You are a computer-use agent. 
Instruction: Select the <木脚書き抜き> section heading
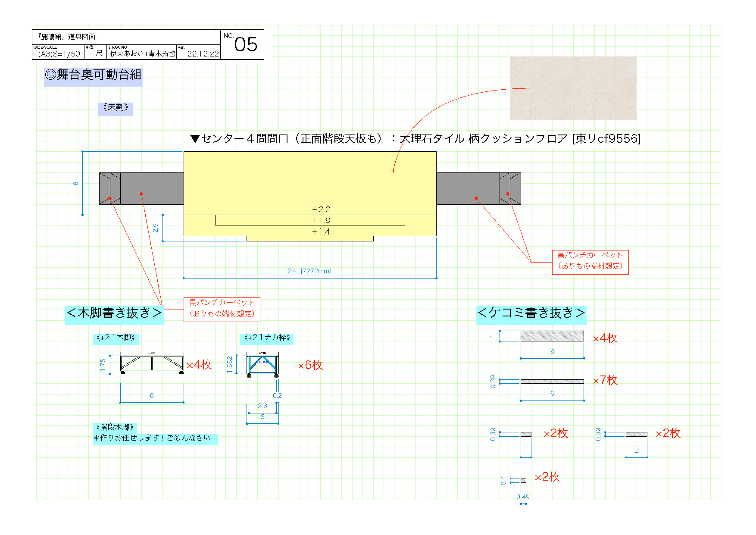tap(114, 313)
